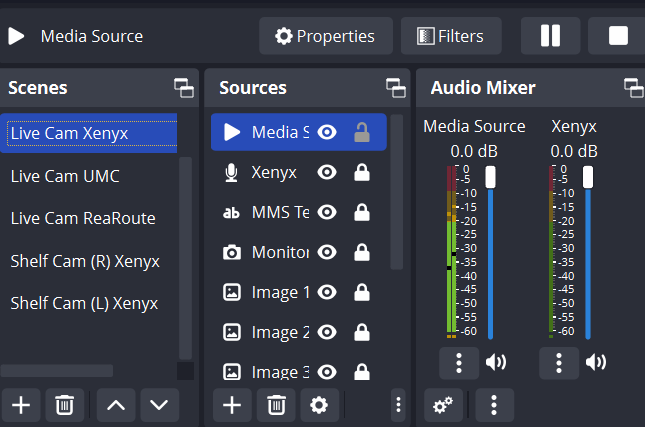The width and height of the screenshot is (645, 427).
Task: Open Xenyx mixer channel options menu
Action: [559, 362]
